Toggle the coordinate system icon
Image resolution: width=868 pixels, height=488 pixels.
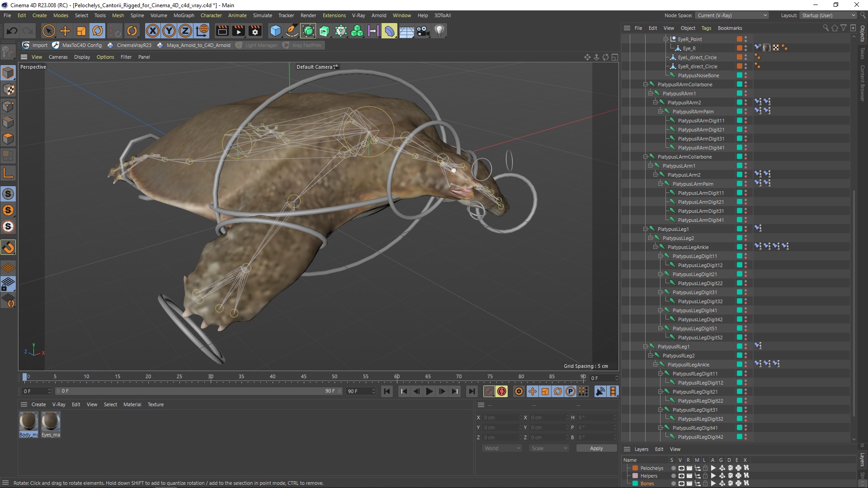pos(203,31)
